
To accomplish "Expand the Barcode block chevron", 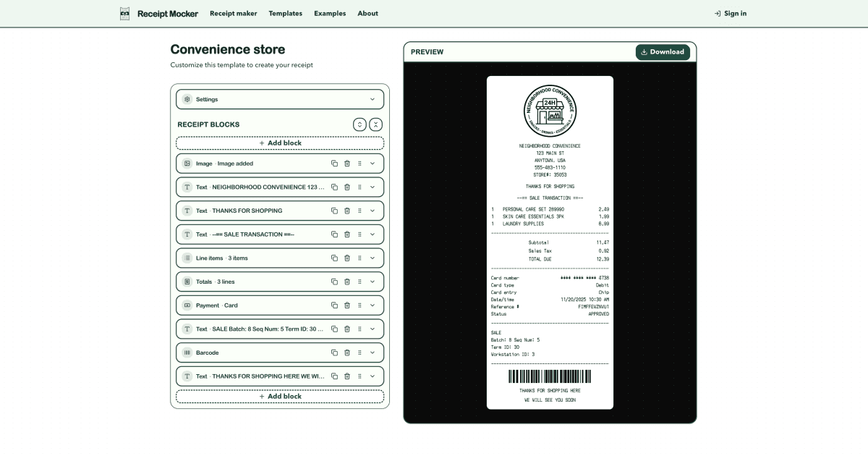I will click(373, 352).
